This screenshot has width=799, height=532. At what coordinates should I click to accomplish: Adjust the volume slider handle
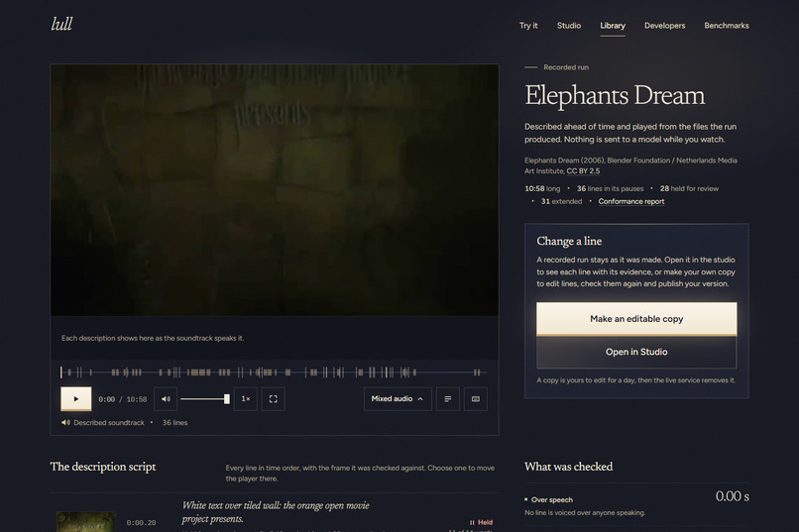coord(227,399)
